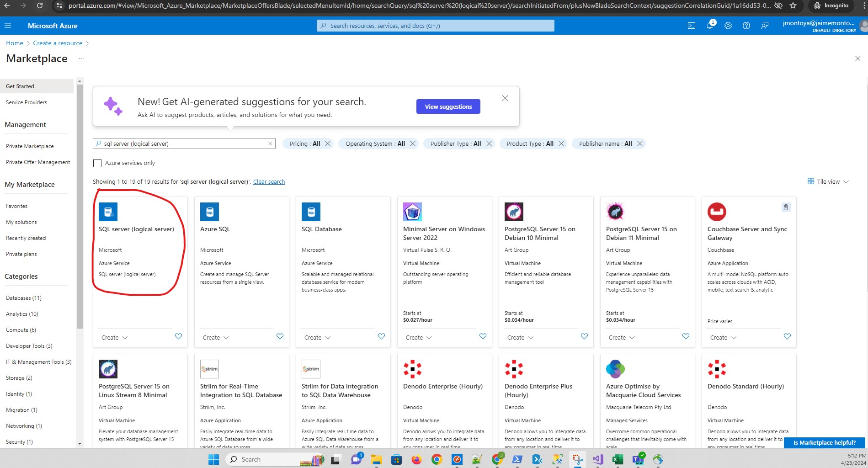Reload the browser page
868x468 pixels.
[40, 5]
